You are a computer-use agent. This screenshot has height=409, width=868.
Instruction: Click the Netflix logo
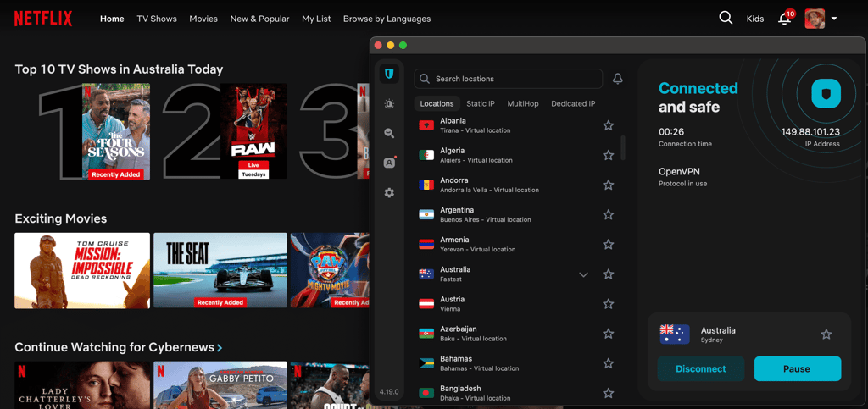[x=43, y=19]
